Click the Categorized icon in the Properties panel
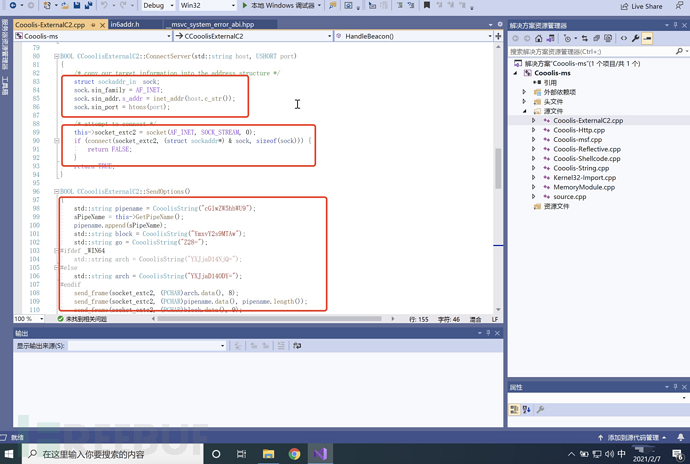The width and height of the screenshot is (690, 464). click(x=514, y=410)
